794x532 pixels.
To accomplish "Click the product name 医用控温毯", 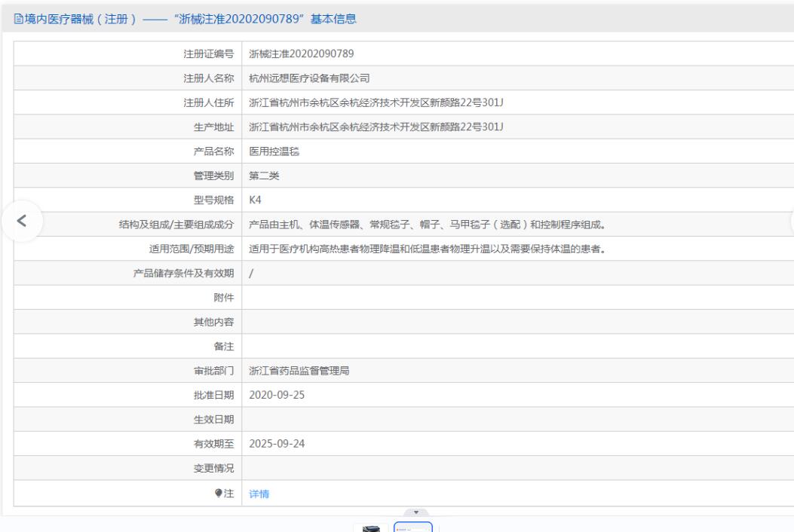I will pos(274,151).
